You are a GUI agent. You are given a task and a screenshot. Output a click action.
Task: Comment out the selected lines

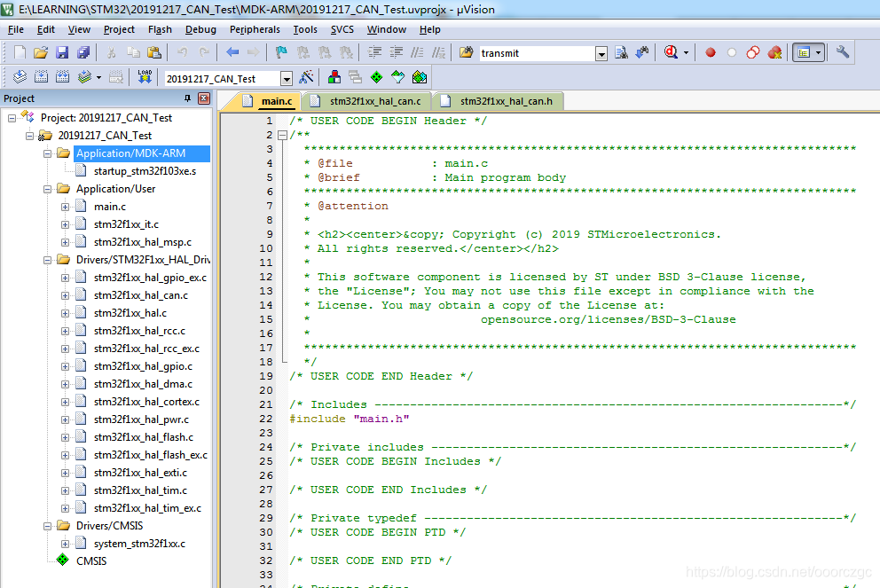(417, 52)
